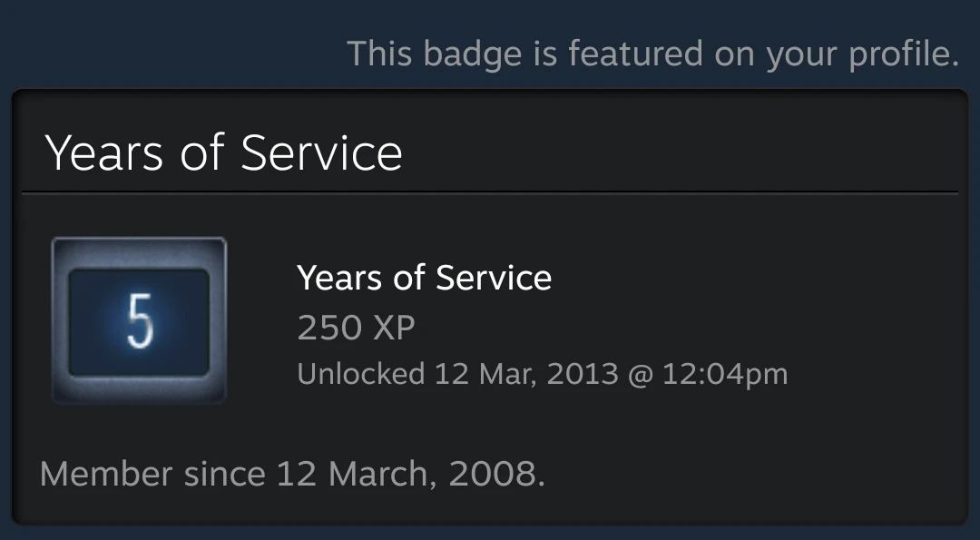Screen dimensions: 980x540
Task: Click the "Unlocked" word in the badge details
Action: [x=360, y=374]
